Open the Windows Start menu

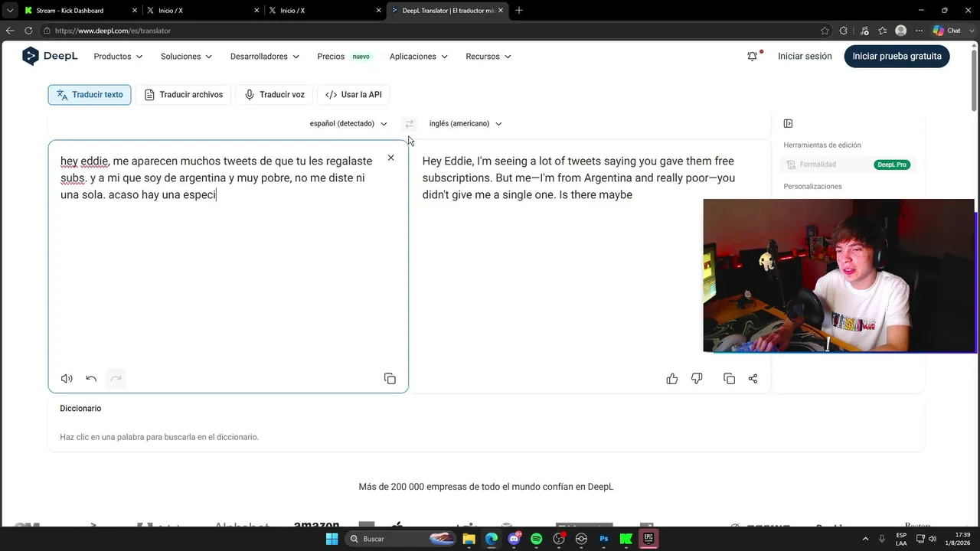click(332, 539)
